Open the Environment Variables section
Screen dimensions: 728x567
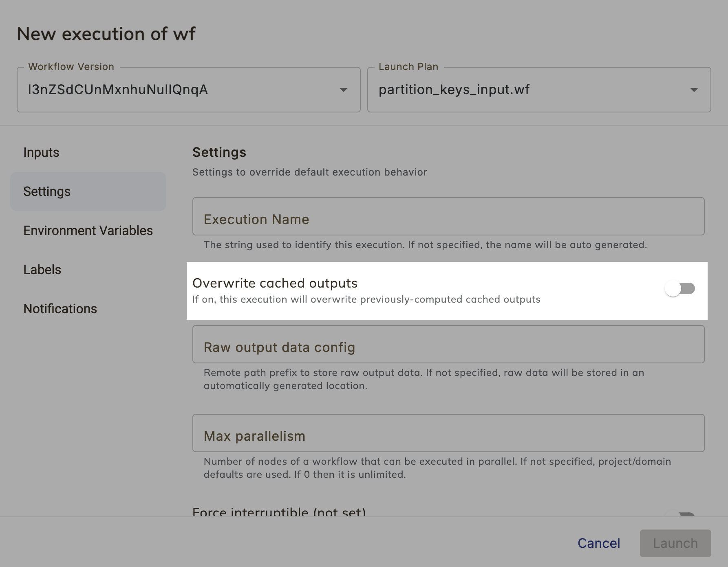88,230
